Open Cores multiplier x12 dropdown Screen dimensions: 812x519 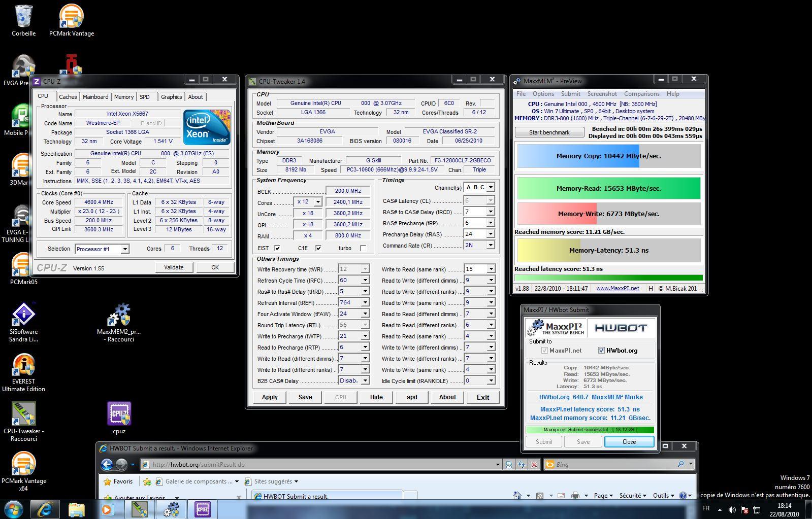click(x=318, y=202)
